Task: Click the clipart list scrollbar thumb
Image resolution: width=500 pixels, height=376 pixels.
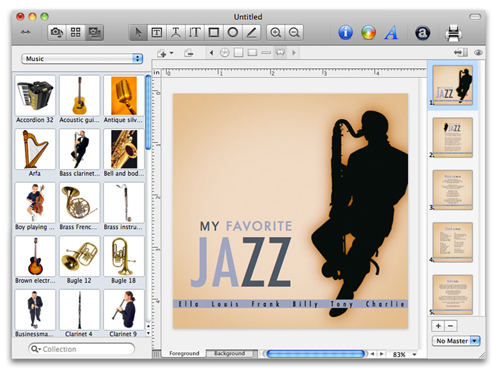Action: (x=148, y=112)
